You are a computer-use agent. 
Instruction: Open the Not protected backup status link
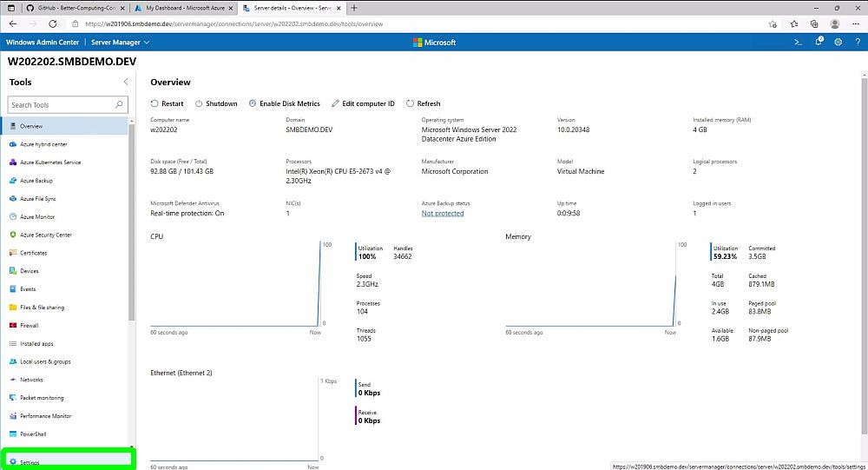pyautogui.click(x=443, y=214)
